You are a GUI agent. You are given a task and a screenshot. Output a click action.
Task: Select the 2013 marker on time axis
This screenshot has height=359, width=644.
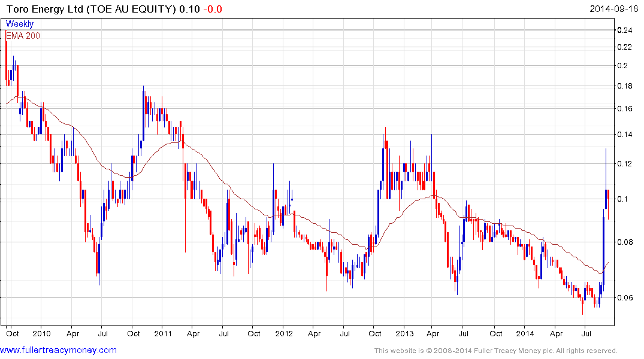pyautogui.click(x=404, y=333)
